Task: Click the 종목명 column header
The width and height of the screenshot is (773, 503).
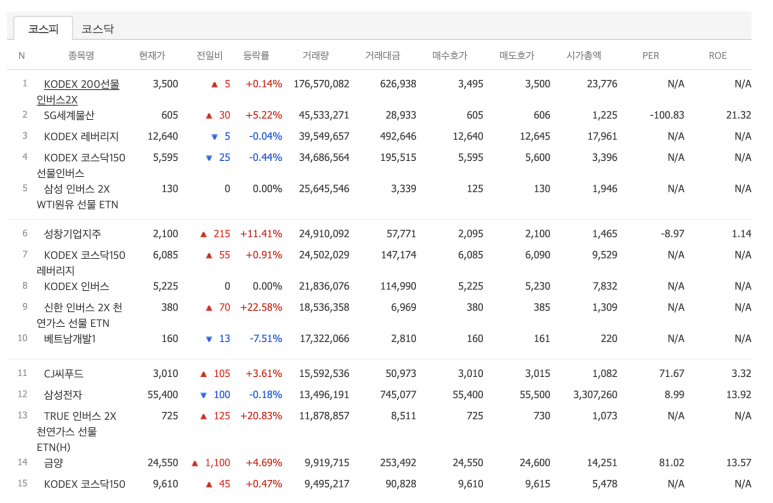Action: tap(81, 55)
